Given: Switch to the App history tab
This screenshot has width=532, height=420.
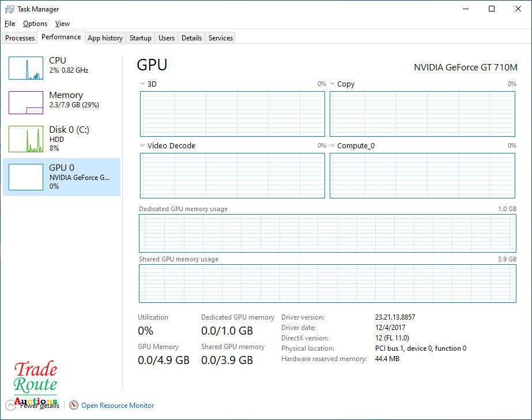Looking at the screenshot, I should click(x=105, y=38).
